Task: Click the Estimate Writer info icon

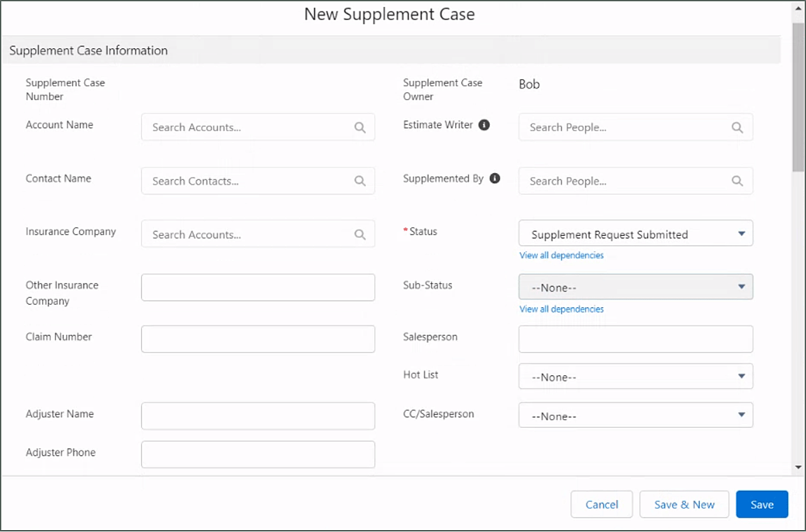Action: (x=484, y=125)
